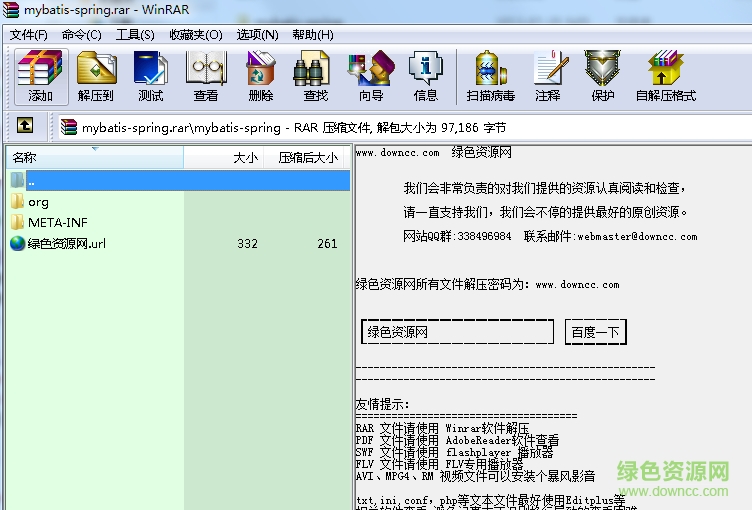Show archive Info (信息) icon
Viewport: 752px width, 510px height.
click(x=425, y=76)
